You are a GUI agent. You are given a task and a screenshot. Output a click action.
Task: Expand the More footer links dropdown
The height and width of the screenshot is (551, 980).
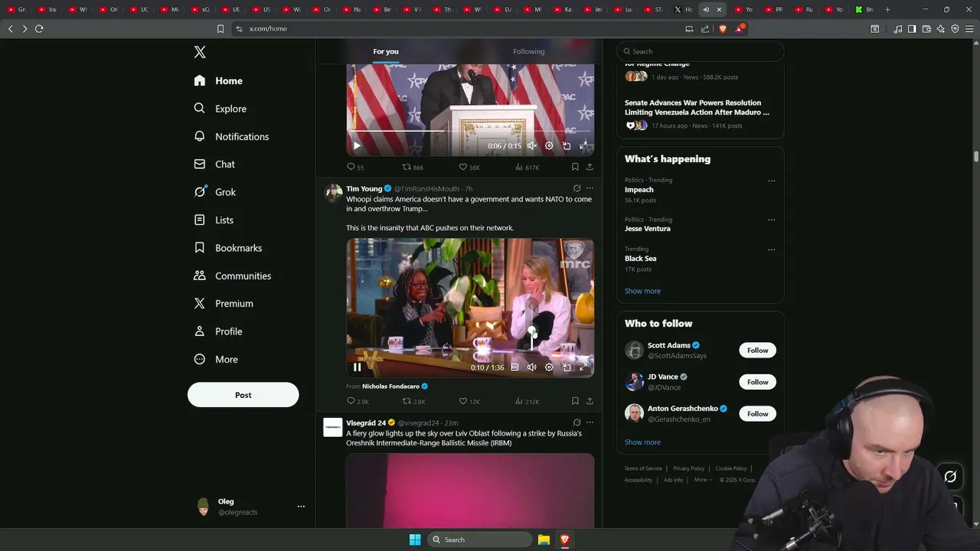(x=703, y=480)
